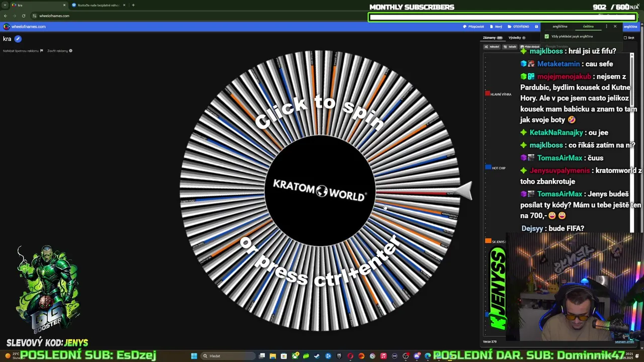This screenshot has width=644, height=362.
Task: Open Epic Games Launcher from the taskbar
Action: 339,356
